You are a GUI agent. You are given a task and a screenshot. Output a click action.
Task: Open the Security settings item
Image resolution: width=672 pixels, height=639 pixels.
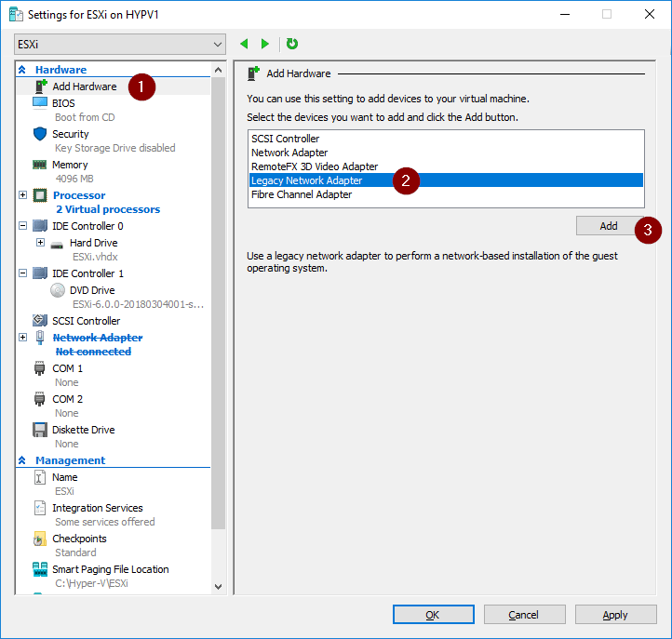(x=71, y=134)
